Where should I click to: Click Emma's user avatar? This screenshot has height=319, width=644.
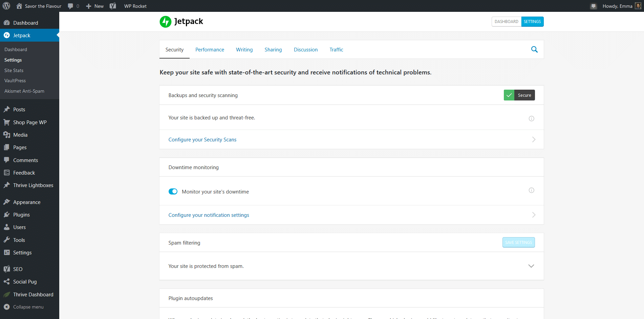638,6
